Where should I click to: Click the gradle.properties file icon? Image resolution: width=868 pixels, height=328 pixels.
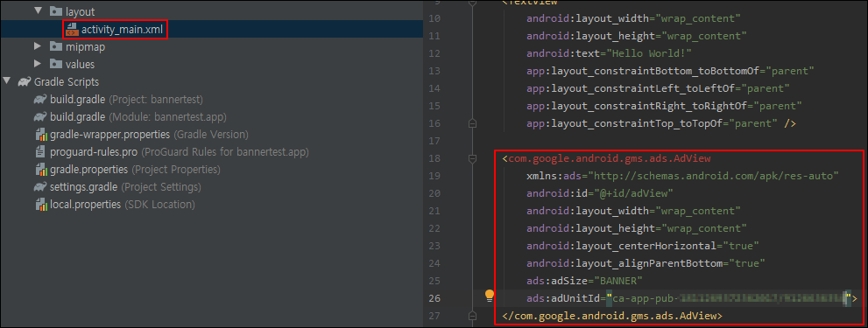(x=40, y=170)
